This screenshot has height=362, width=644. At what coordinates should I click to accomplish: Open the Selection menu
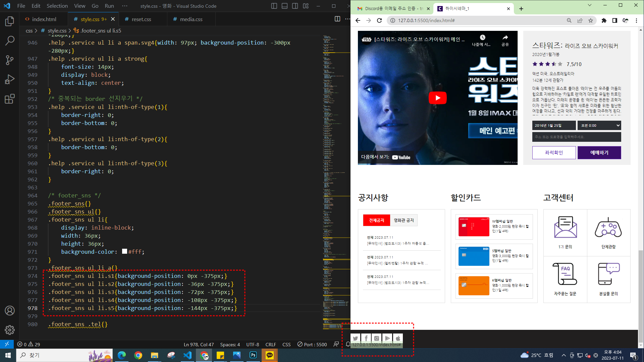[x=57, y=6]
